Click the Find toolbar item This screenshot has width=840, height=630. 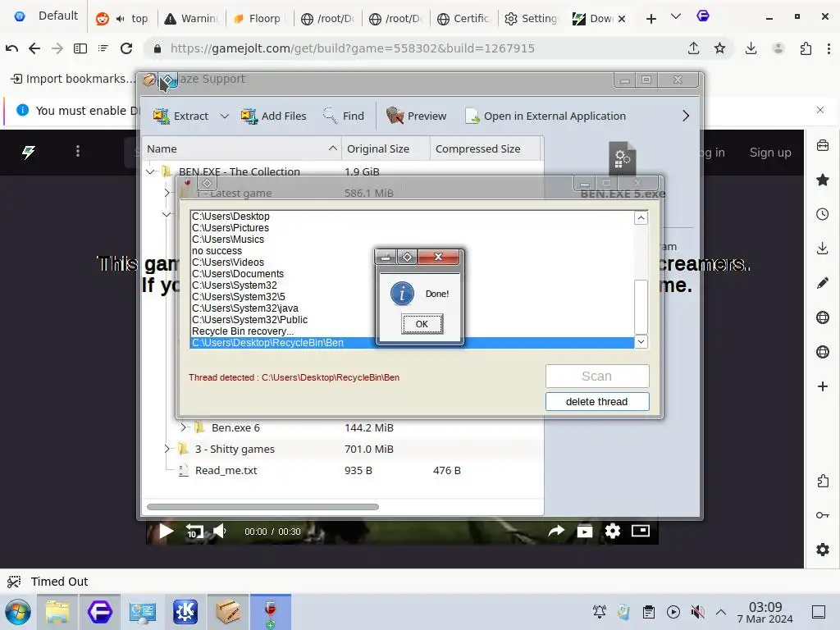pyautogui.click(x=344, y=116)
